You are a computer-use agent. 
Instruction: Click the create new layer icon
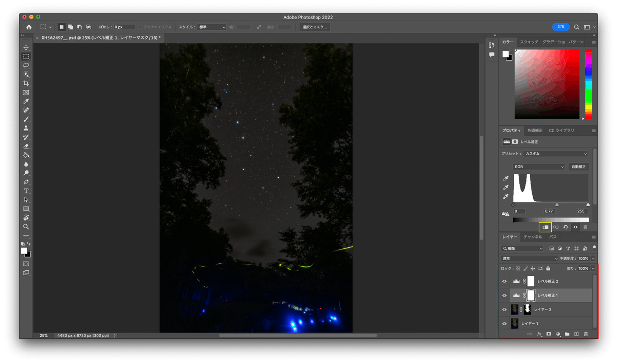click(576, 334)
